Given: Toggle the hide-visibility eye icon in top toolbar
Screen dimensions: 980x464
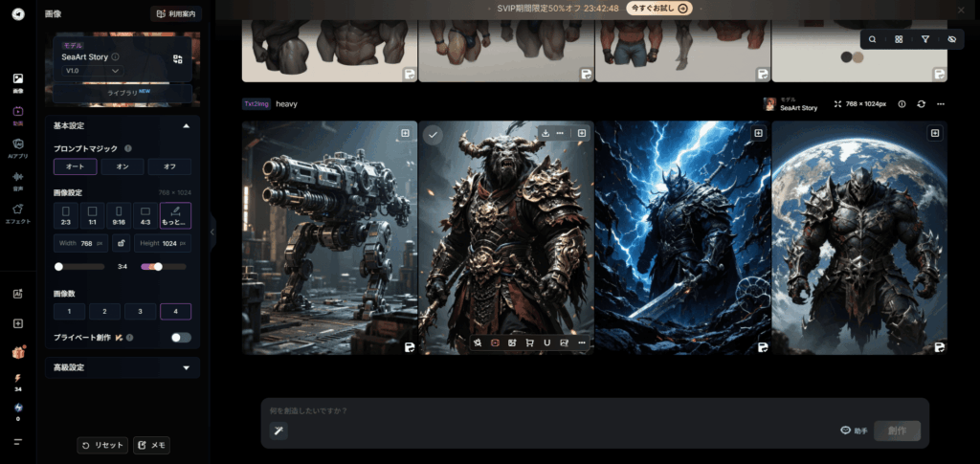Looking at the screenshot, I should [x=951, y=39].
